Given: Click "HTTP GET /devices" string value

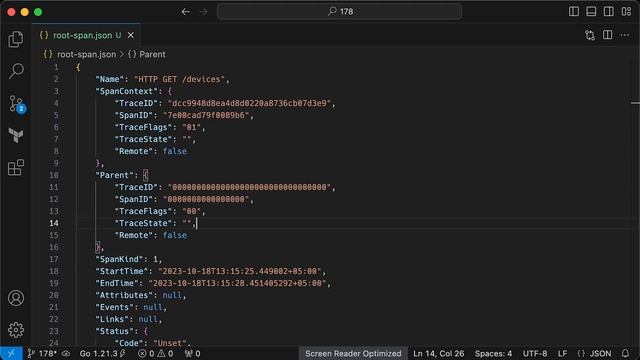Looking at the screenshot, I should pos(179,79).
